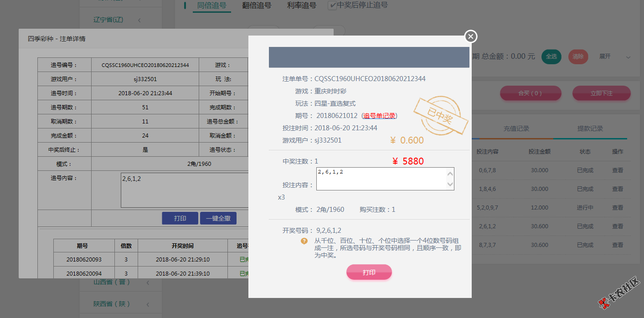Viewport: 644px width, 318px height.
Task: Switch to the 同倍追号 tab
Action: tap(212, 5)
